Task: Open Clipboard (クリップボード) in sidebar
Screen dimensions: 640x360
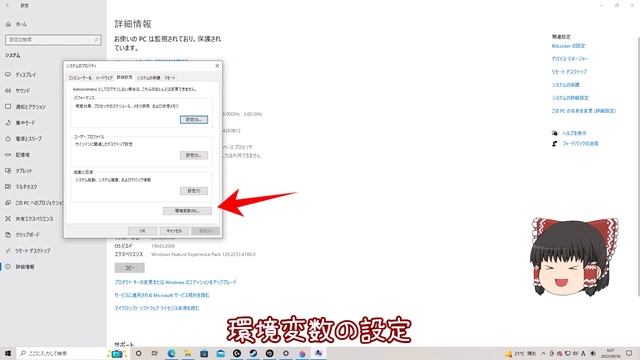Action: (23, 235)
